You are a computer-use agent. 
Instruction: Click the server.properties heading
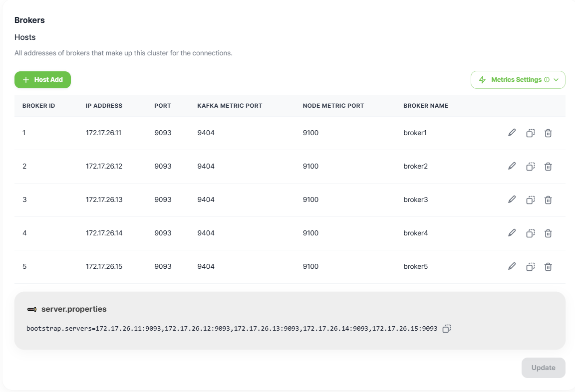click(74, 309)
